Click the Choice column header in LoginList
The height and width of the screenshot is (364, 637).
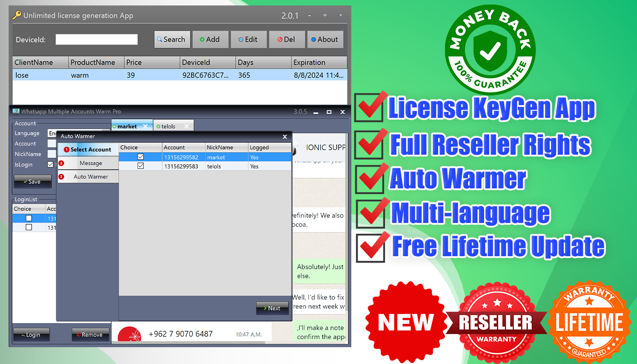(x=29, y=209)
